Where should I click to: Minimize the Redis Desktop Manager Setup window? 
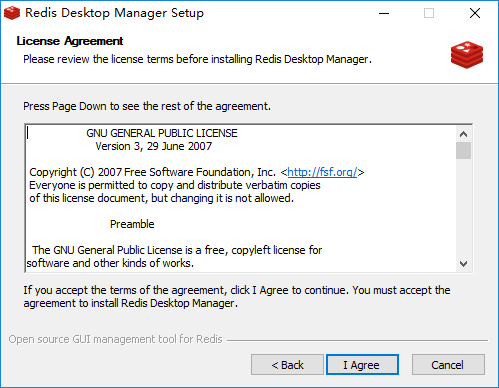click(x=384, y=13)
